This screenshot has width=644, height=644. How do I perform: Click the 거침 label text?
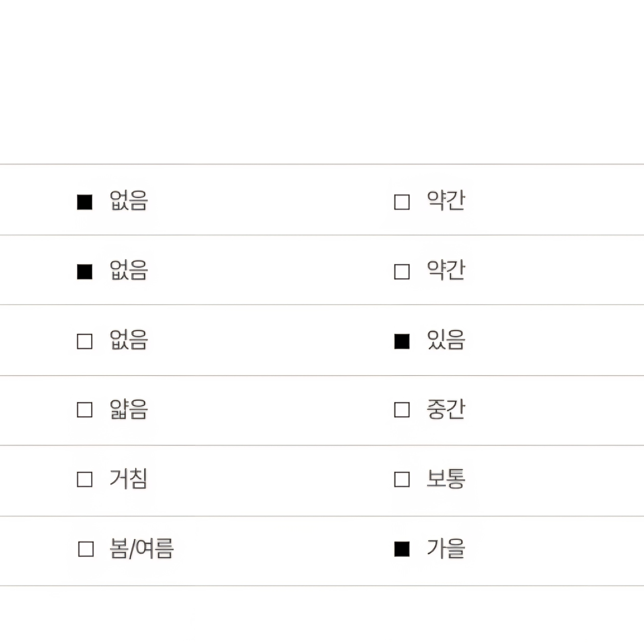(128, 479)
